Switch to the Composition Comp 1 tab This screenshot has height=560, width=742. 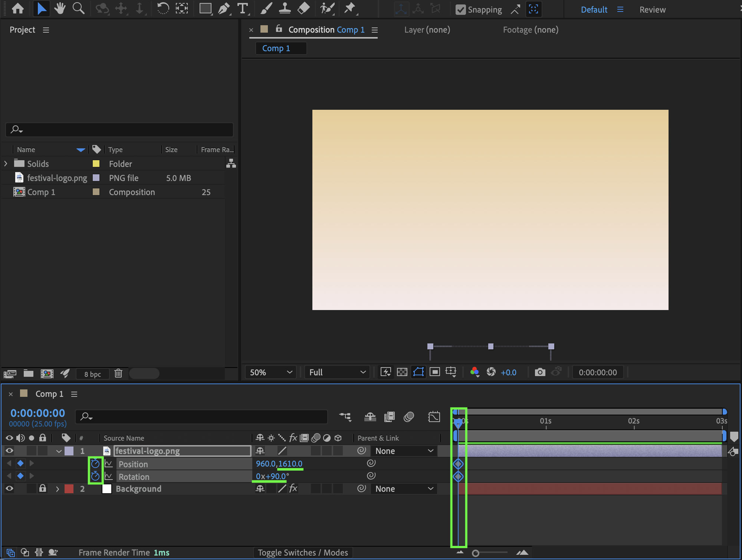coord(326,30)
